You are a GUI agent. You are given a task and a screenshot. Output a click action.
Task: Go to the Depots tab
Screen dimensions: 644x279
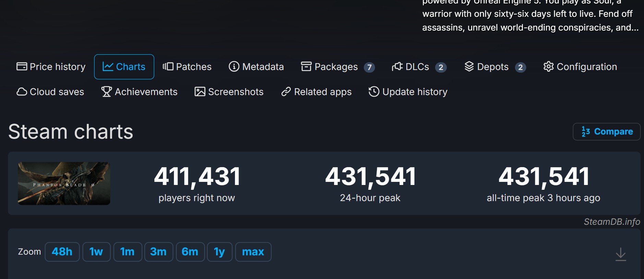pyautogui.click(x=495, y=67)
